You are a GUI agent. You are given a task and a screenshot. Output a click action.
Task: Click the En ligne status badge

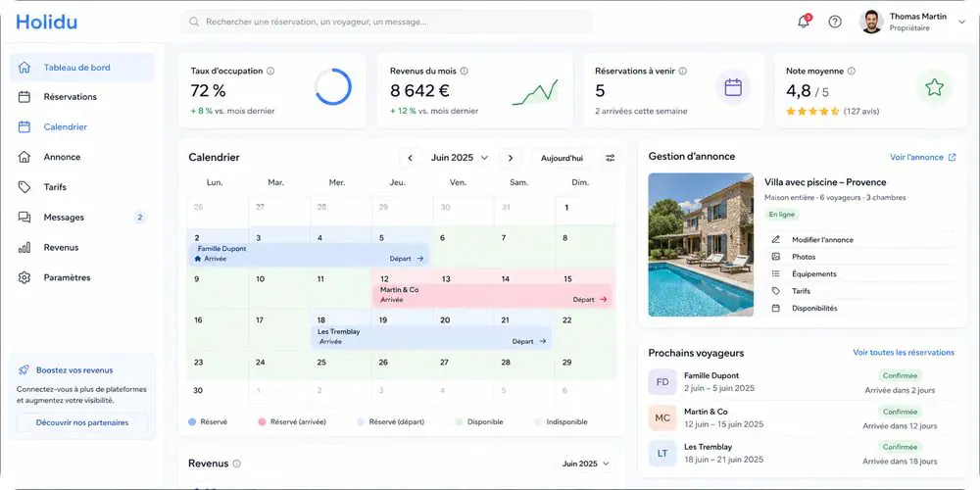click(782, 215)
